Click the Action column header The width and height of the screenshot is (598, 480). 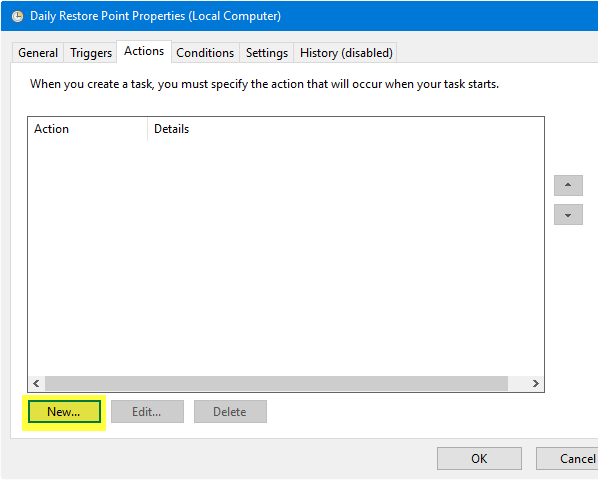88,129
